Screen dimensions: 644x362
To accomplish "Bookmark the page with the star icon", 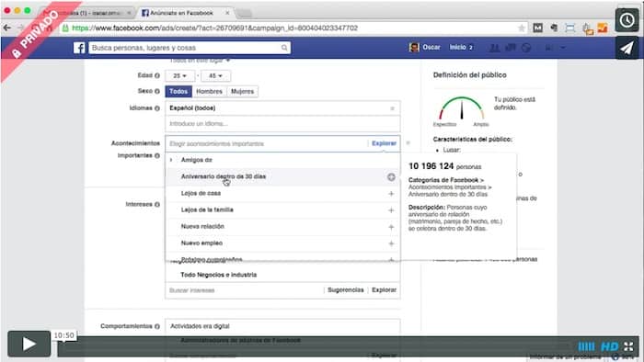I will coord(522,28).
